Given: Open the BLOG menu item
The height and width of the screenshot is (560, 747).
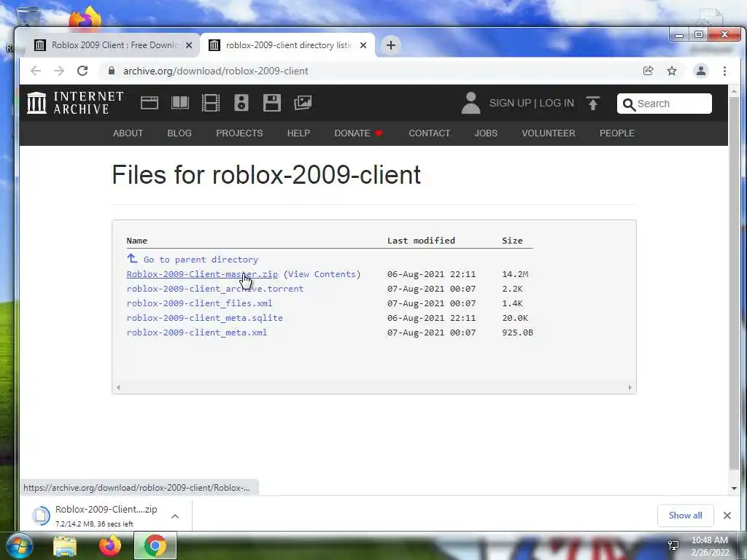Looking at the screenshot, I should coord(179,133).
